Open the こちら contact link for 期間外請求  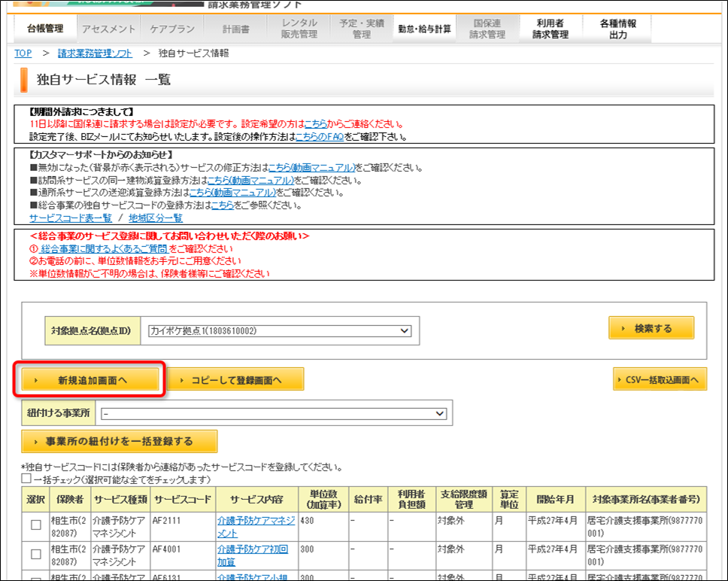(316, 124)
